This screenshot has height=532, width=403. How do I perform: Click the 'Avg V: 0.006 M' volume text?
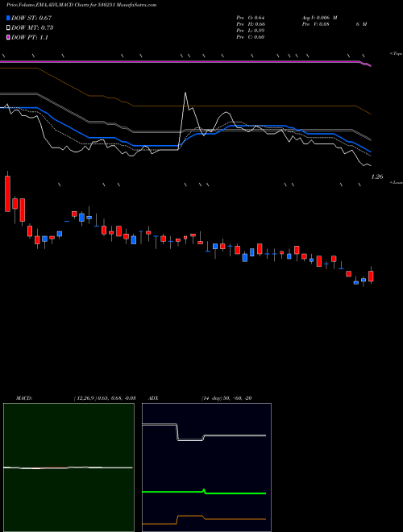319,18
